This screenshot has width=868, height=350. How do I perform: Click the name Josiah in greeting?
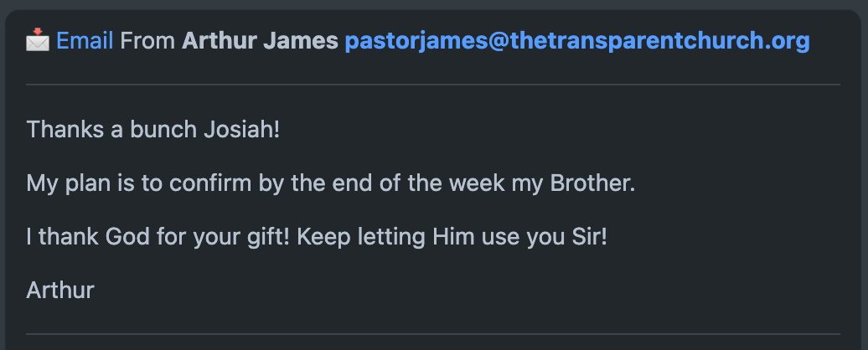(x=242, y=130)
